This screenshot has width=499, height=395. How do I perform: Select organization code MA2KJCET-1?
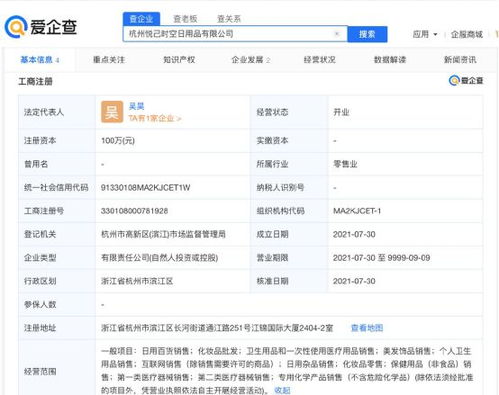click(357, 211)
